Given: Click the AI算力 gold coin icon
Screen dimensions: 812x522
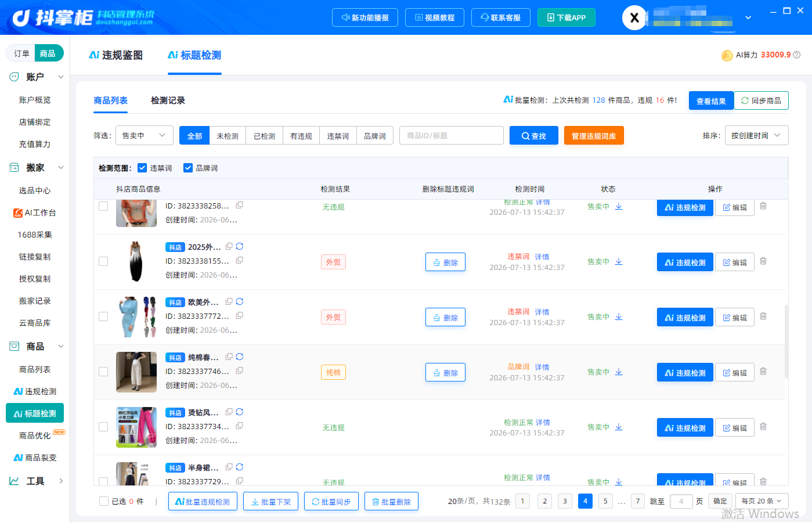Looking at the screenshot, I should coord(727,55).
